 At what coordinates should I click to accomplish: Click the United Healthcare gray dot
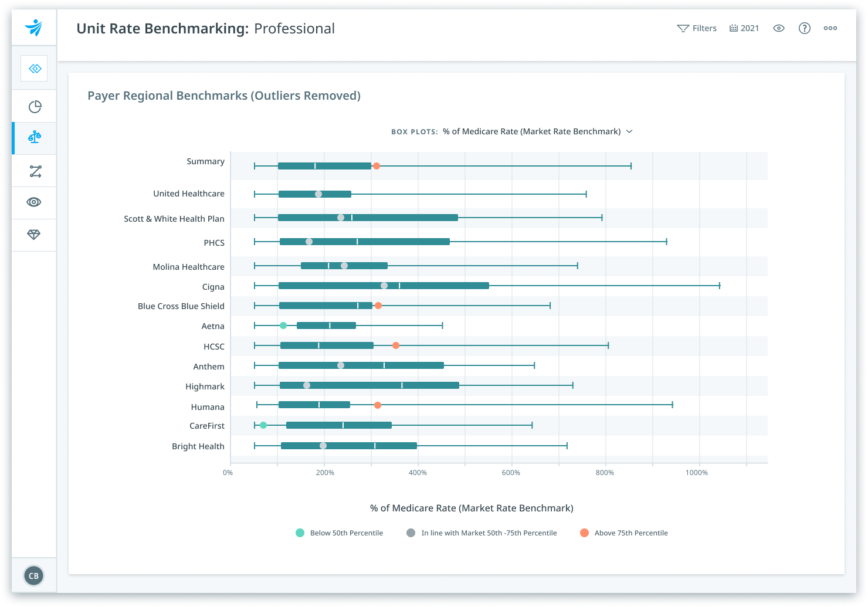point(318,194)
